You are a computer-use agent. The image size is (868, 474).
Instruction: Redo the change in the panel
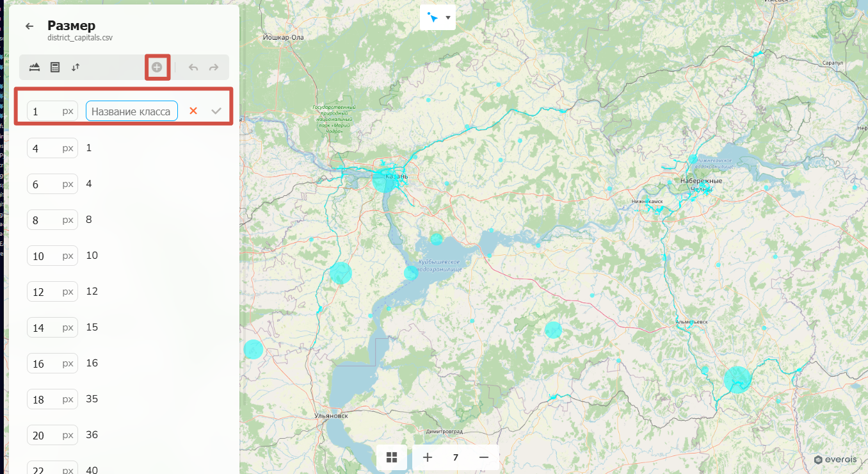tap(214, 67)
